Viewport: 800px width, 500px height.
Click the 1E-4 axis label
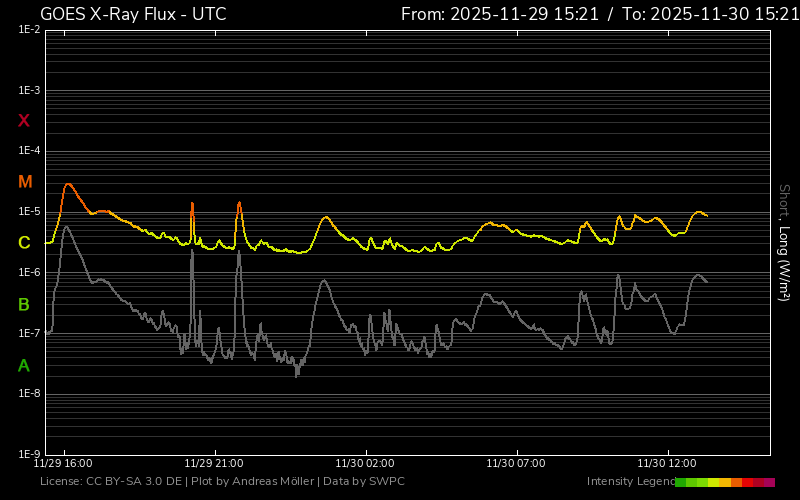pyautogui.click(x=29, y=151)
